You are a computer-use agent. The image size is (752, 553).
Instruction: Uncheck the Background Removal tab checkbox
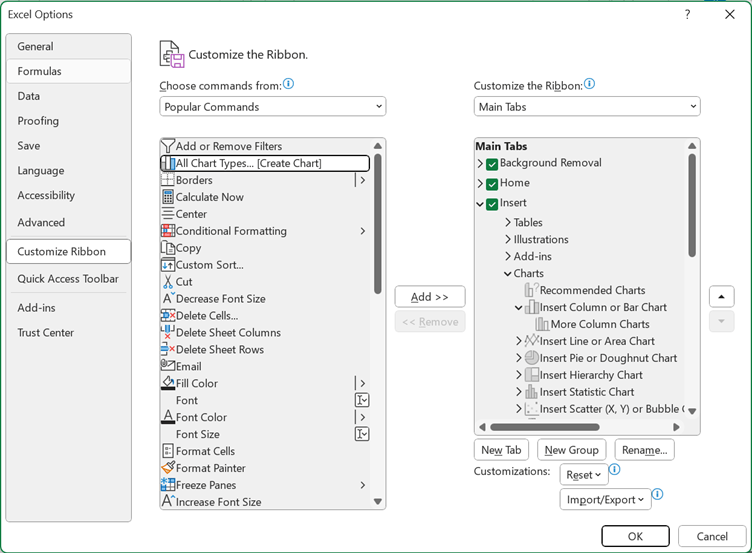click(x=492, y=164)
